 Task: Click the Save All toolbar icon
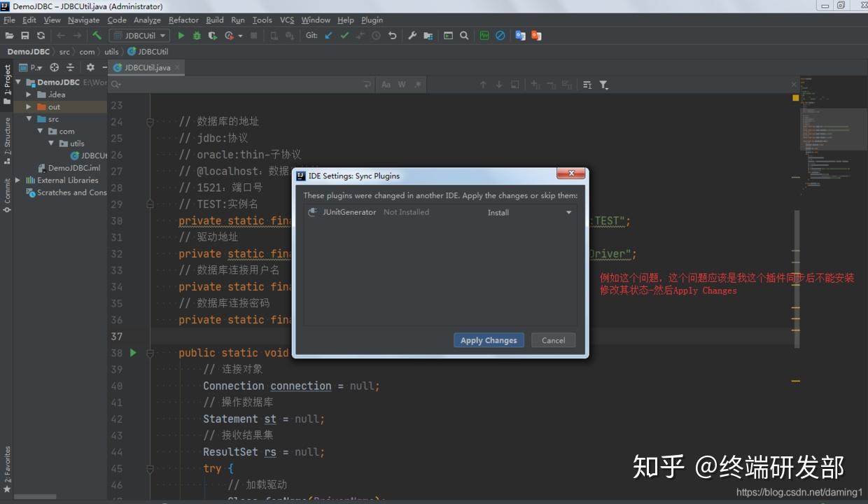pyautogui.click(x=25, y=36)
